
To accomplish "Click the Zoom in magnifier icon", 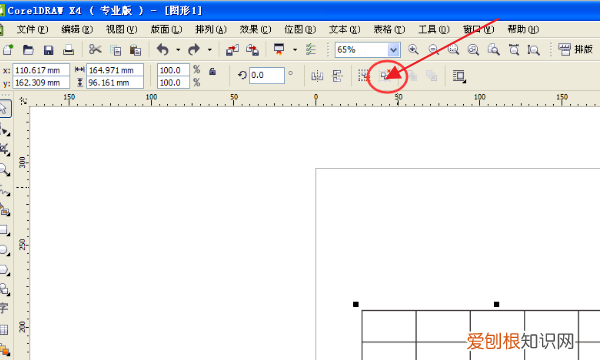I will coord(413,49).
